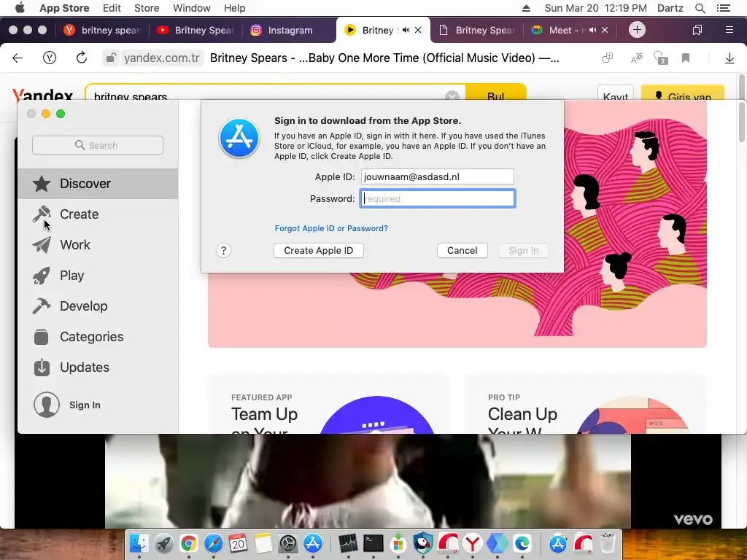Click App Store sidebar Search field
Screen dimensions: 747x560
point(98,145)
